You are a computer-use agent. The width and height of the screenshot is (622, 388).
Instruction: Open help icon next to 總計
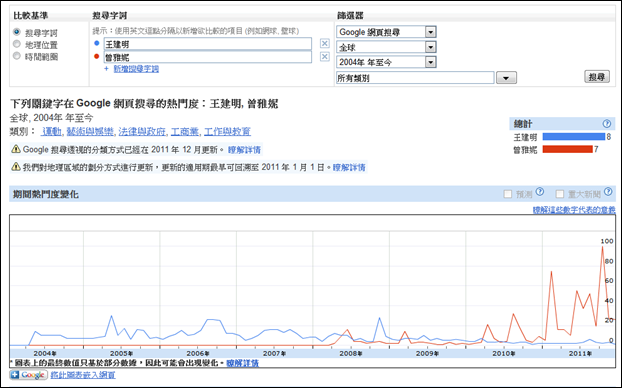point(607,124)
